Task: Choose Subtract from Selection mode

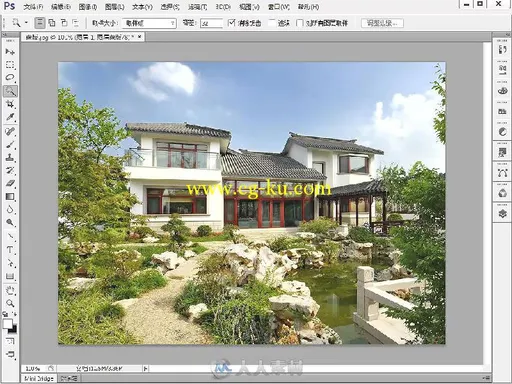Action: click(64, 23)
